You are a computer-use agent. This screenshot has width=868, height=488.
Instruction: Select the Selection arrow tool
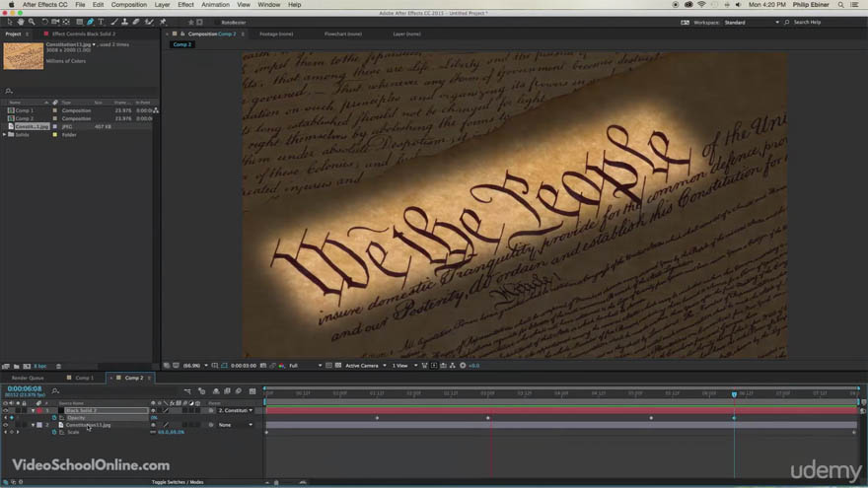coord(10,22)
